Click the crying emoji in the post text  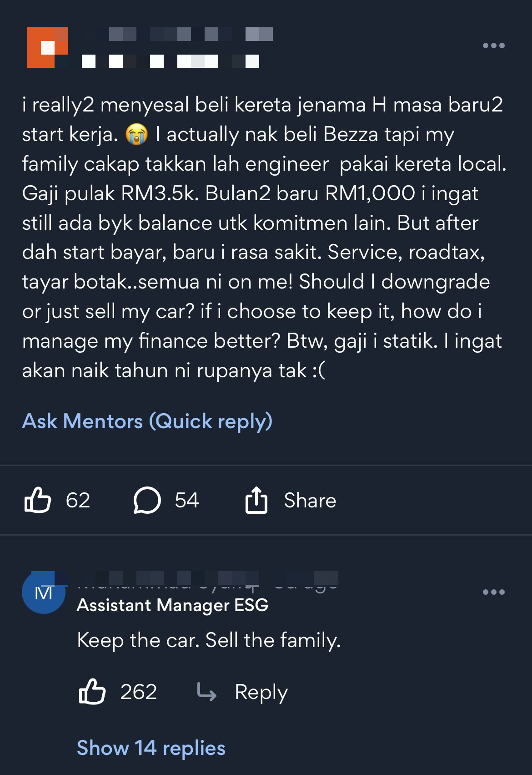click(137, 135)
